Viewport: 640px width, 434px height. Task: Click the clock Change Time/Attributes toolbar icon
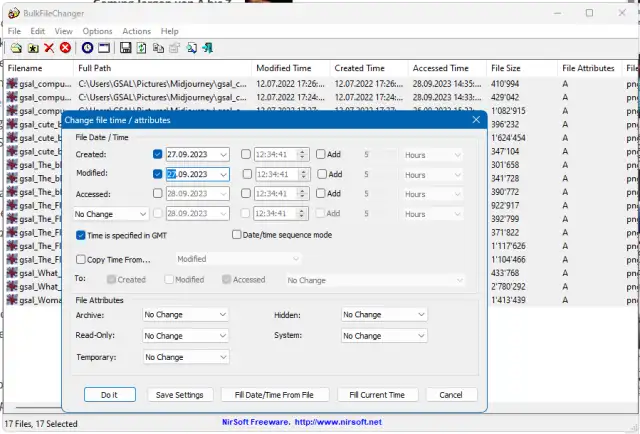(x=87, y=47)
